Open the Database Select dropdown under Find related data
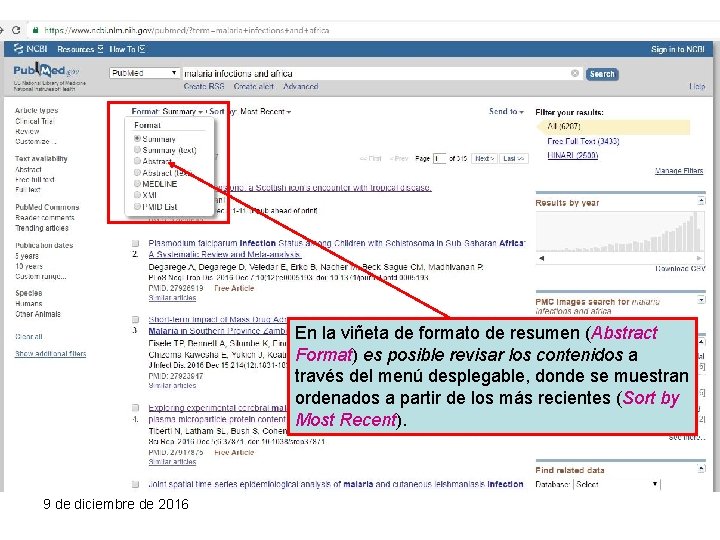720x540 pixels. click(617, 484)
